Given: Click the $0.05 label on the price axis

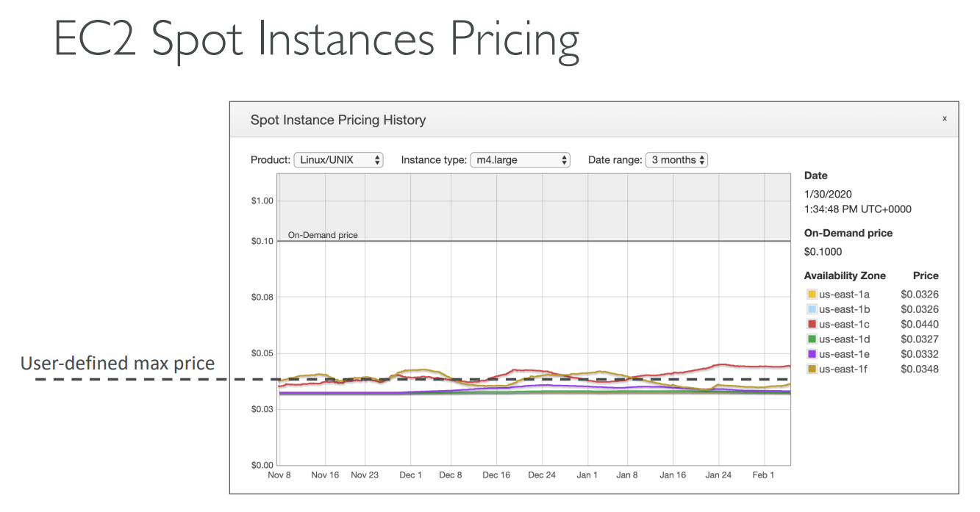Looking at the screenshot, I should click(x=262, y=353).
